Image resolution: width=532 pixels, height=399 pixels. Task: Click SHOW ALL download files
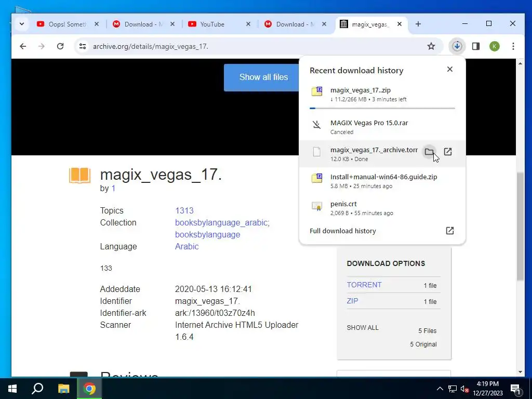click(362, 328)
